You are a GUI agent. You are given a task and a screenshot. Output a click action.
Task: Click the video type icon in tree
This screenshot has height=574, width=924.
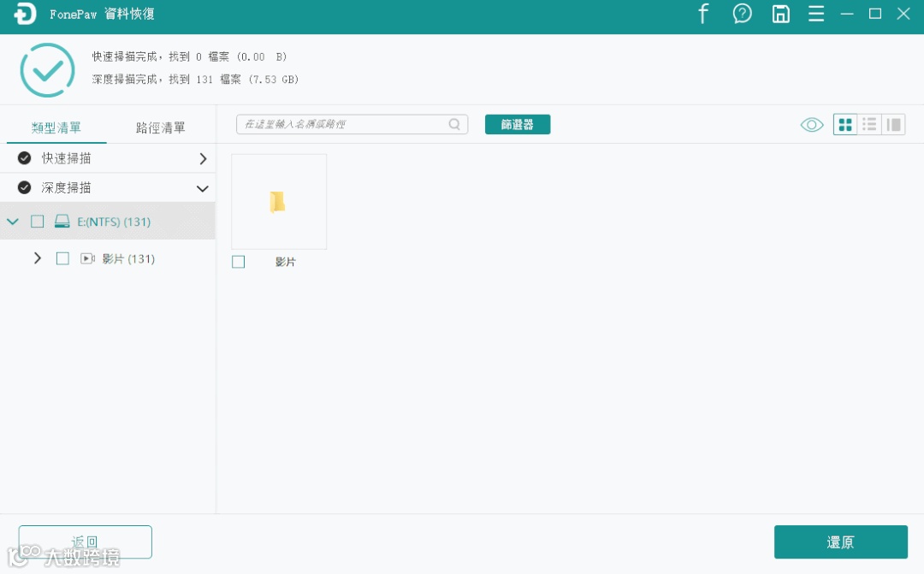tap(87, 258)
